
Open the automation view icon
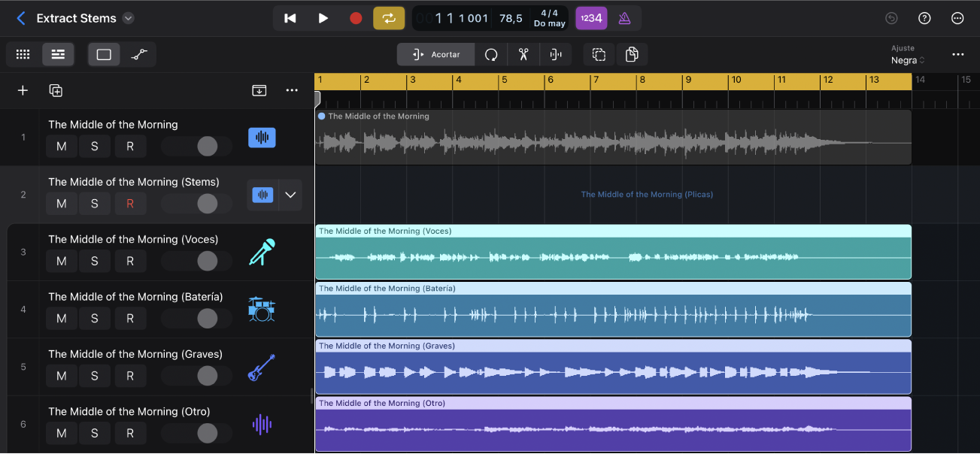[139, 54]
